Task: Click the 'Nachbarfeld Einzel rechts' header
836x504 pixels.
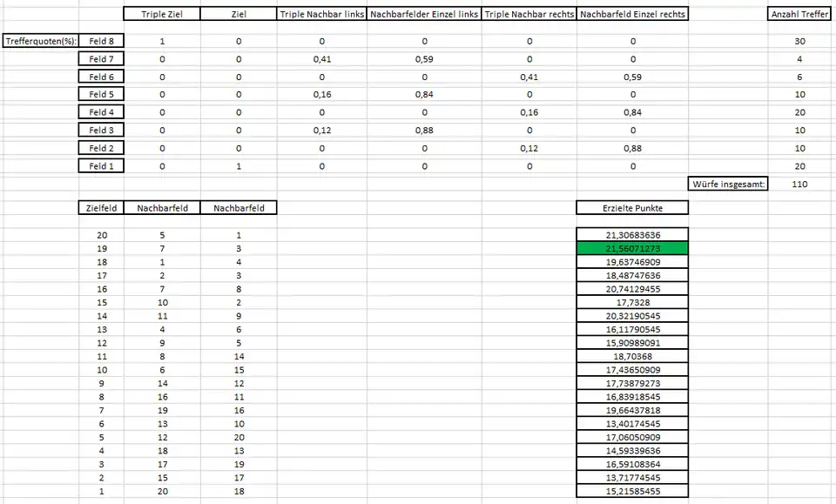Action: [x=632, y=14]
